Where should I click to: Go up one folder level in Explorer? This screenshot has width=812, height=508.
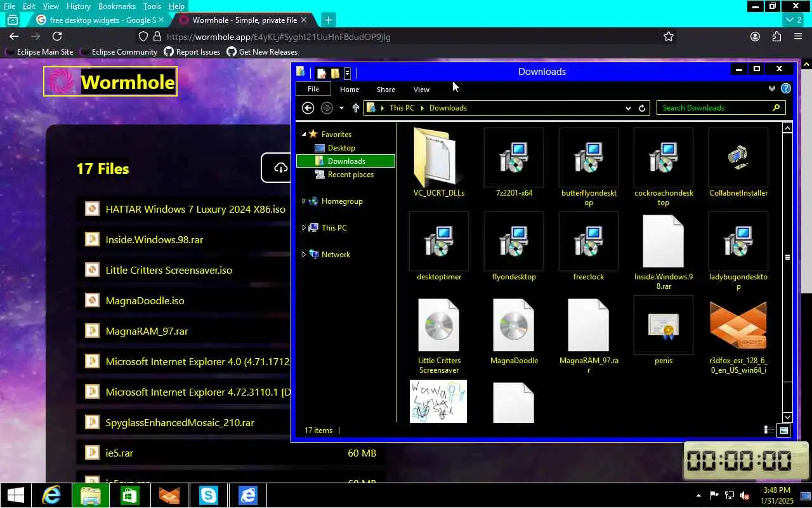tap(355, 108)
